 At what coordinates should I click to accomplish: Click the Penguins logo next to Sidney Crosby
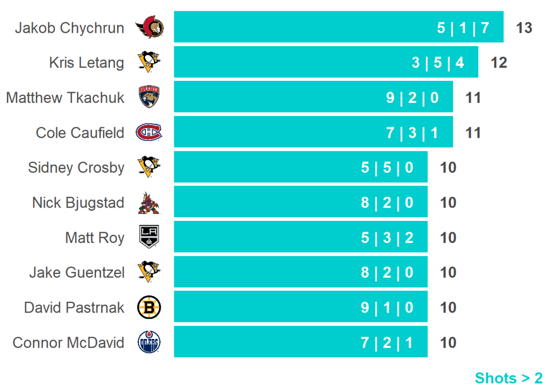point(149,167)
